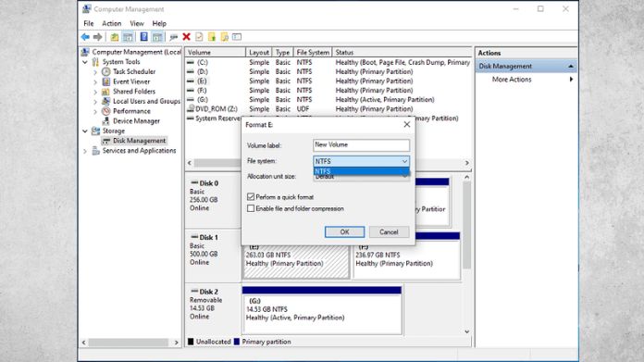644x362 pixels.
Task: Click the connect/refresh icon before red X
Action: (x=174, y=37)
